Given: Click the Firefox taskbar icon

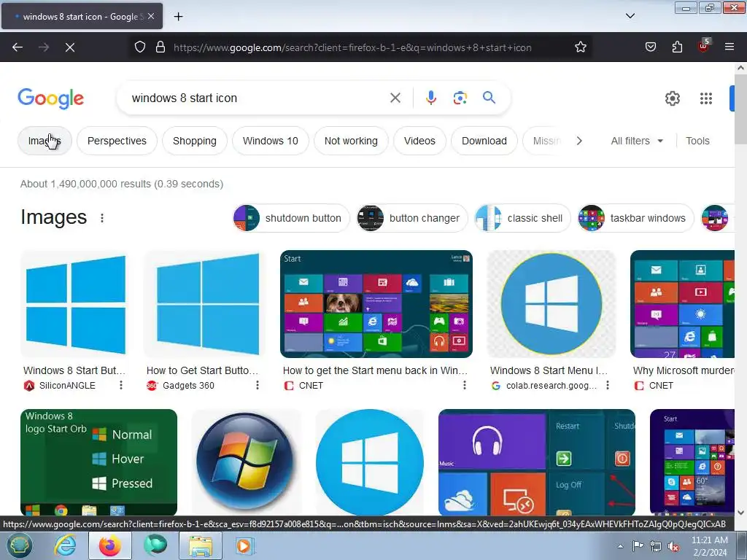Looking at the screenshot, I should (110, 545).
